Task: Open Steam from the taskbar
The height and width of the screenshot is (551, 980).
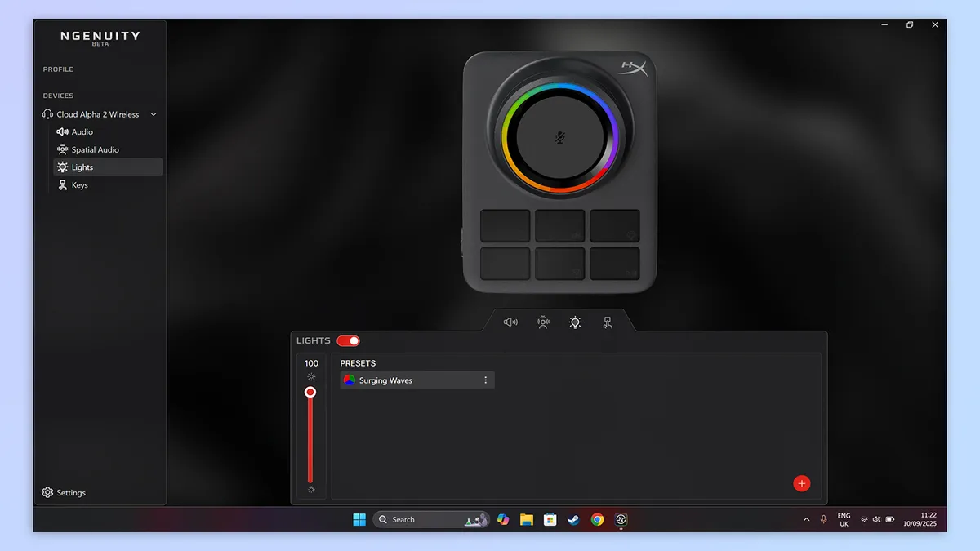Action: (573, 519)
